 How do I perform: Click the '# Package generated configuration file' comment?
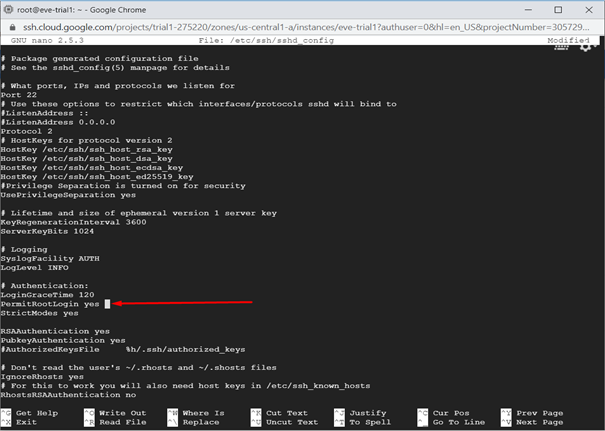pyautogui.click(x=100, y=58)
